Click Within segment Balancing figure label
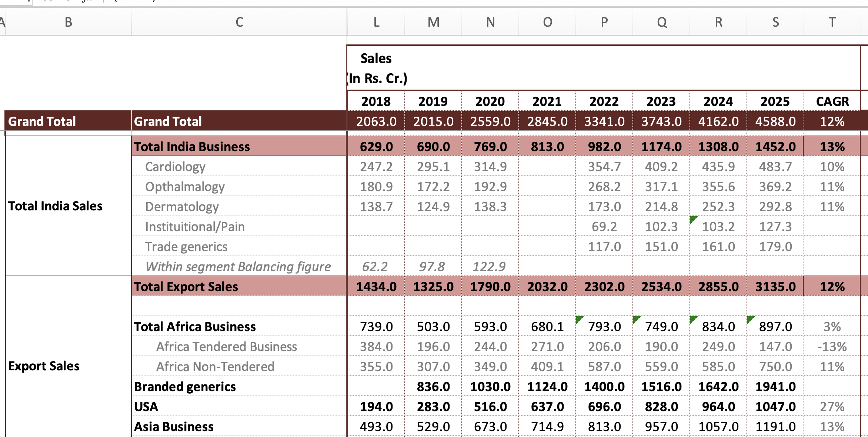Viewport: 868px width, 437px height. point(238,267)
